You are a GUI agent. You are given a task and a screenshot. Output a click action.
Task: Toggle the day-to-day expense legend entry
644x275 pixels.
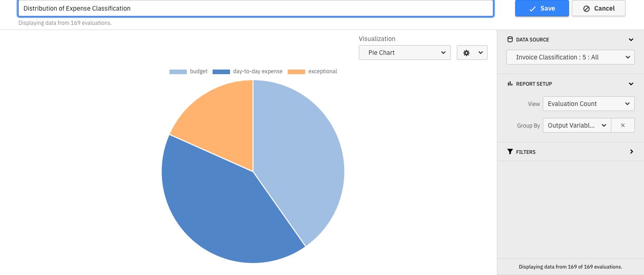[247, 71]
